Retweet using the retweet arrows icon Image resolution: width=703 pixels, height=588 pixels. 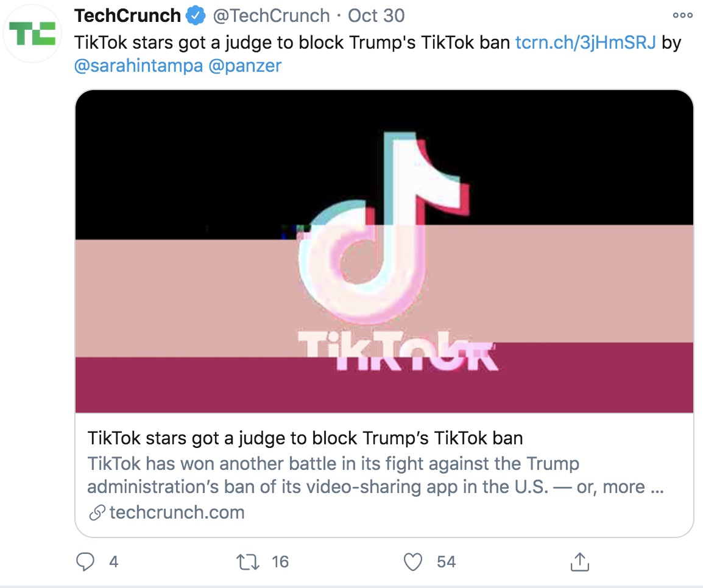tap(248, 562)
